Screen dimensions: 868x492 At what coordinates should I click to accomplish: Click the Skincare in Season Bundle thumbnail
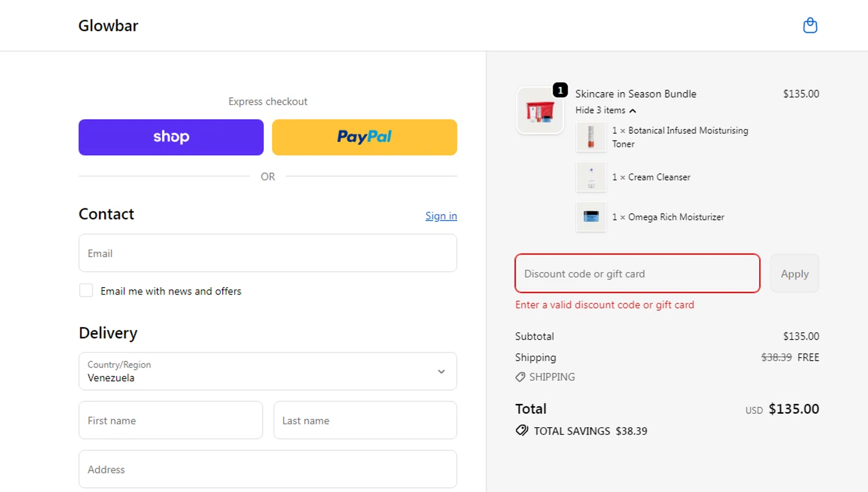(x=540, y=111)
